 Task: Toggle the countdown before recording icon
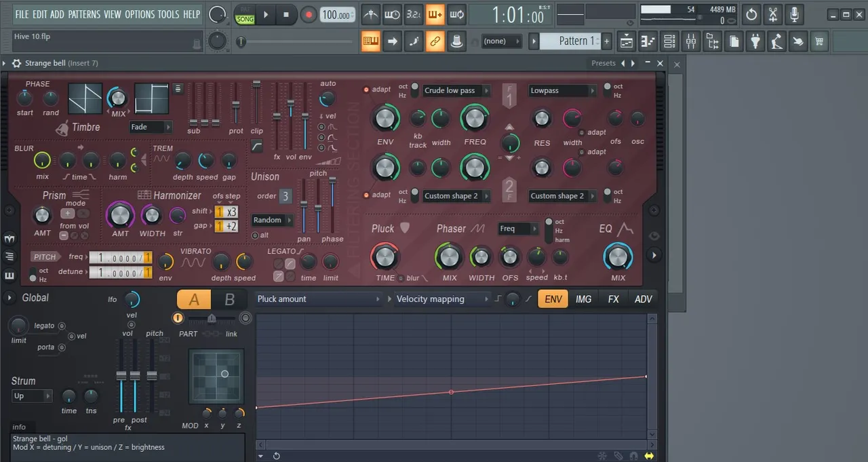click(x=413, y=14)
